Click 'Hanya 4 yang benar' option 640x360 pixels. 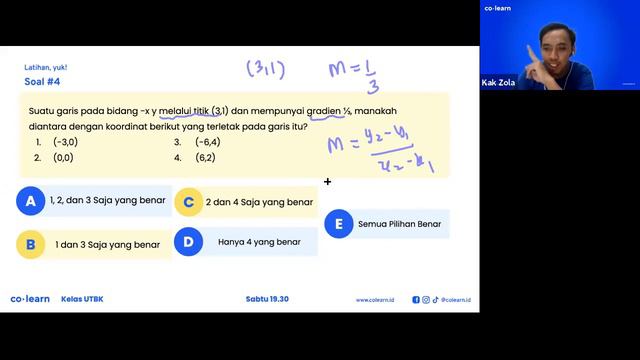[259, 242]
